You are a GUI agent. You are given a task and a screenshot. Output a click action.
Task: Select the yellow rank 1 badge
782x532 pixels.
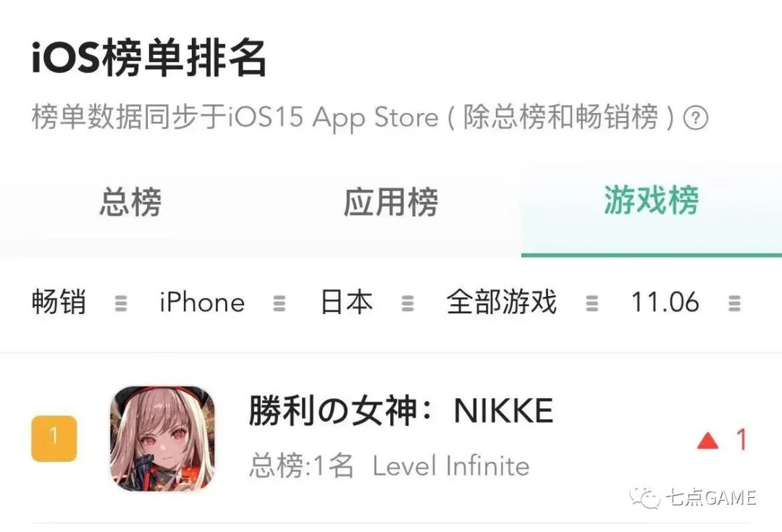[x=54, y=438]
